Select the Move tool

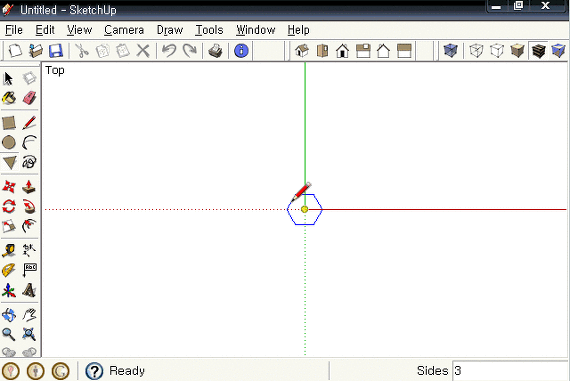coord(9,187)
